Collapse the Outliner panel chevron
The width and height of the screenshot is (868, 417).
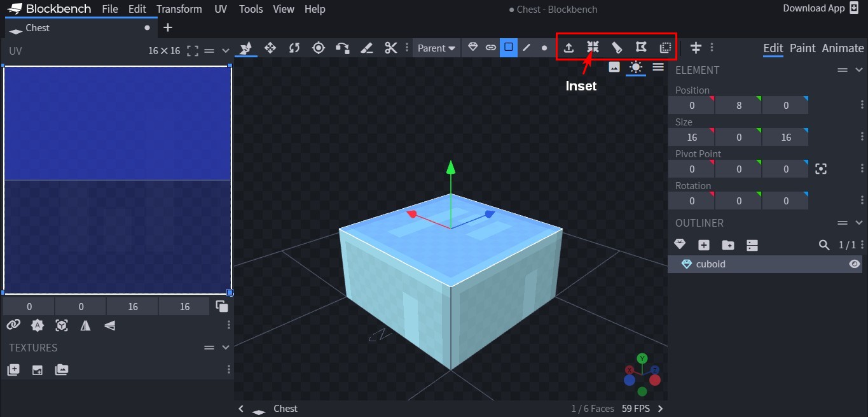[859, 223]
